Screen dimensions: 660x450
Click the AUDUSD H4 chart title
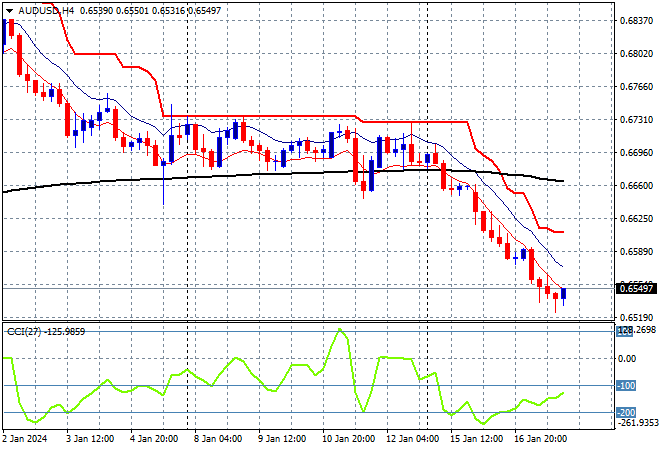[46, 11]
